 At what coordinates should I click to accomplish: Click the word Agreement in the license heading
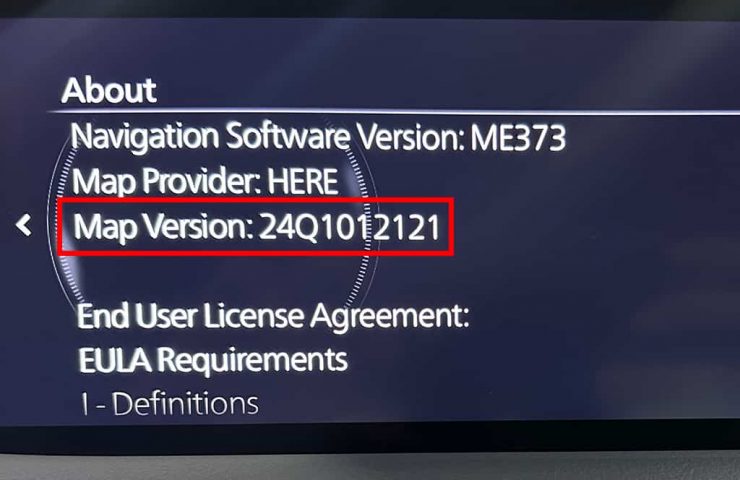[x=389, y=317]
